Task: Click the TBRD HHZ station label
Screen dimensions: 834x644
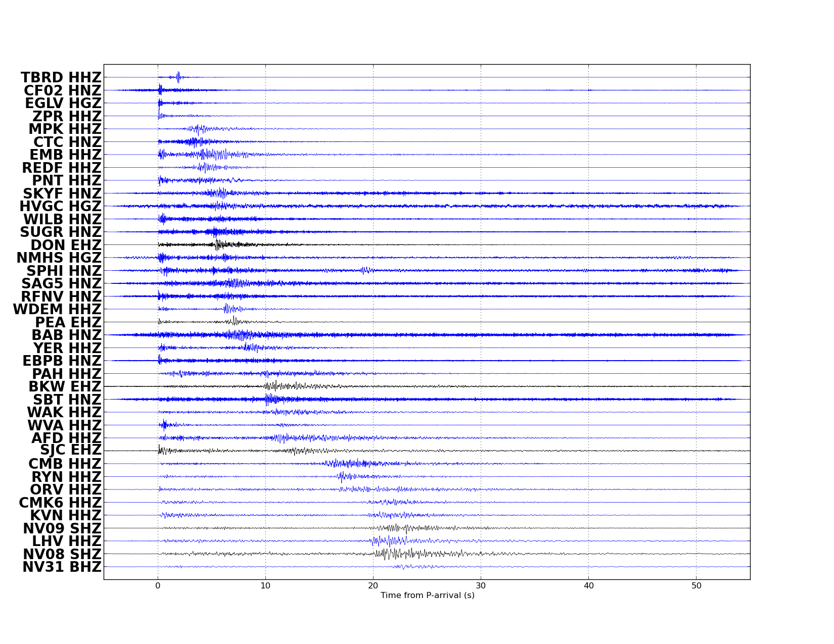Action: pos(61,78)
